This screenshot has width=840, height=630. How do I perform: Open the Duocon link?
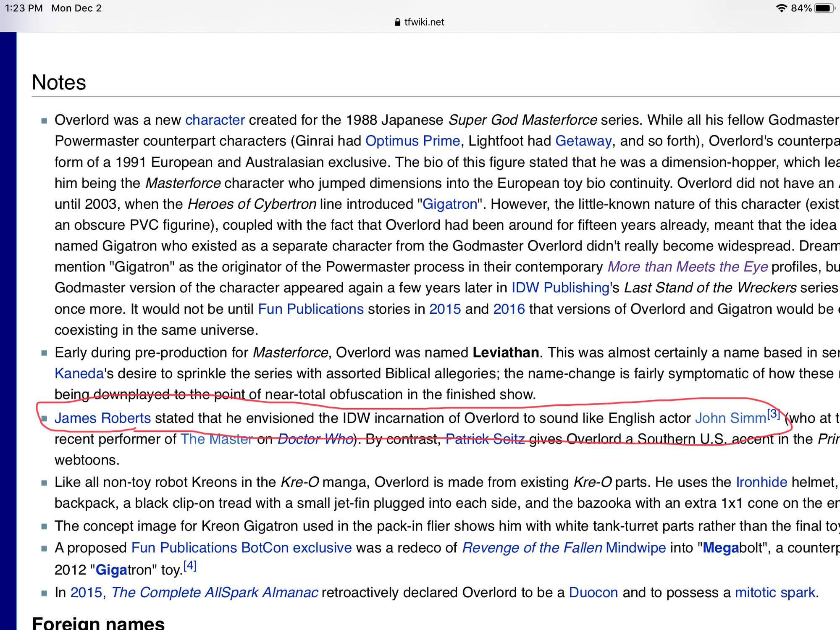coord(593,593)
